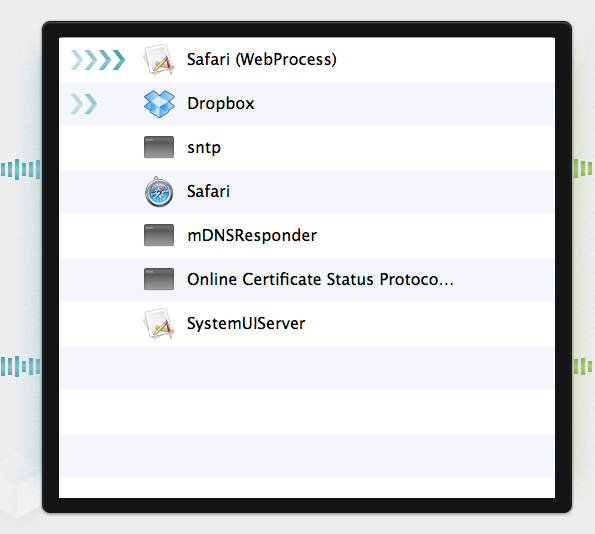The image size is (595, 534).
Task: Select the "SystemUIServer" process name
Action: 246,324
